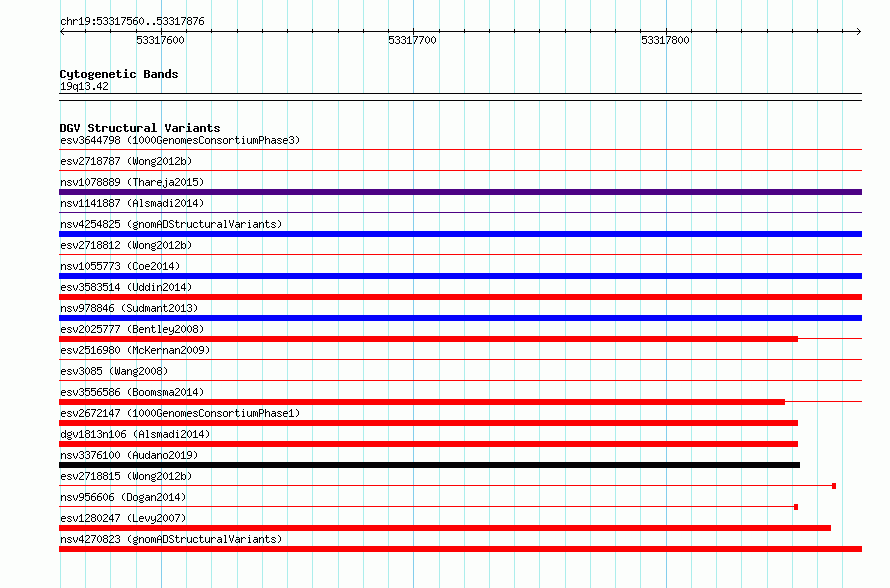Open variant esv3583514 (Uddin2014)

(126, 287)
